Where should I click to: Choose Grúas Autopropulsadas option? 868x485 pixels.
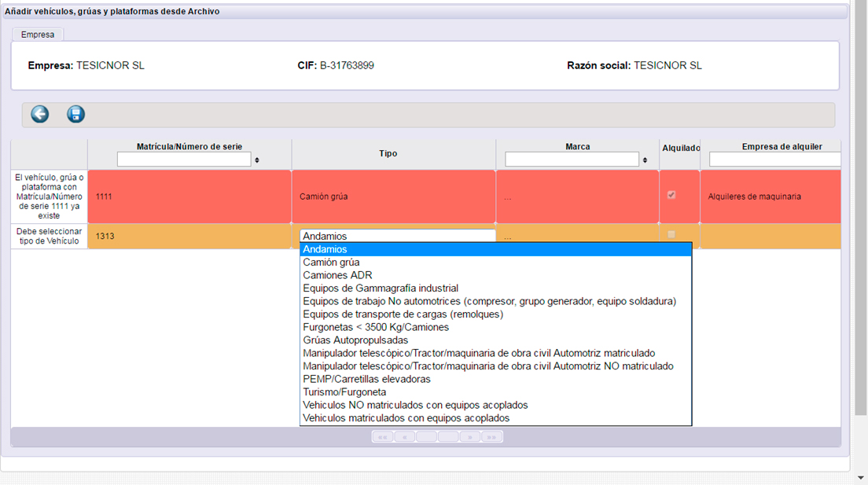(x=495, y=340)
